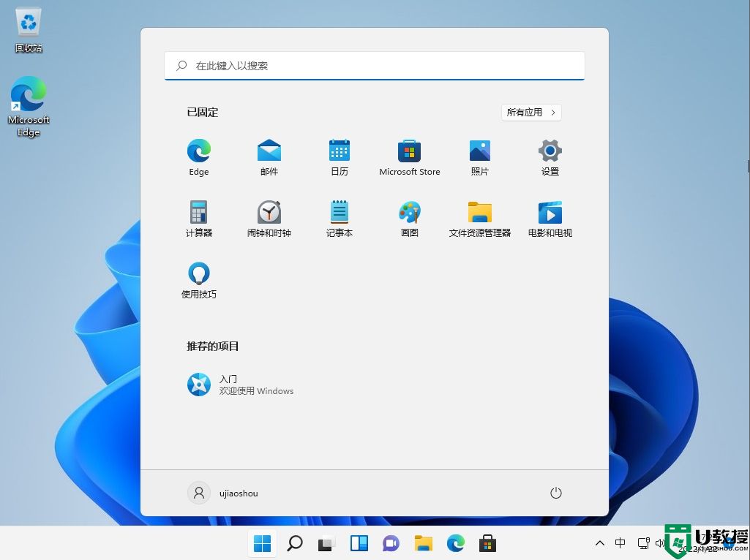Open 文件资源管理器 (File Explorer)
Viewport: 750px width, 560px height.
click(x=479, y=217)
